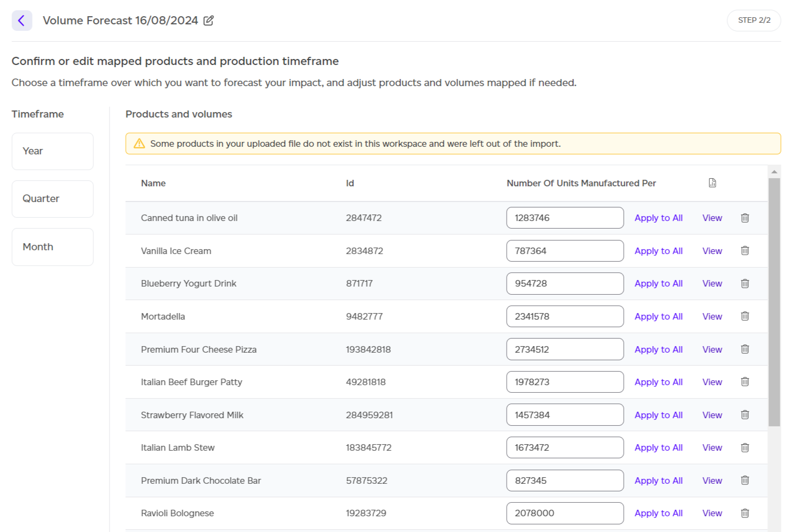Edit units field showing 787364

pos(565,251)
